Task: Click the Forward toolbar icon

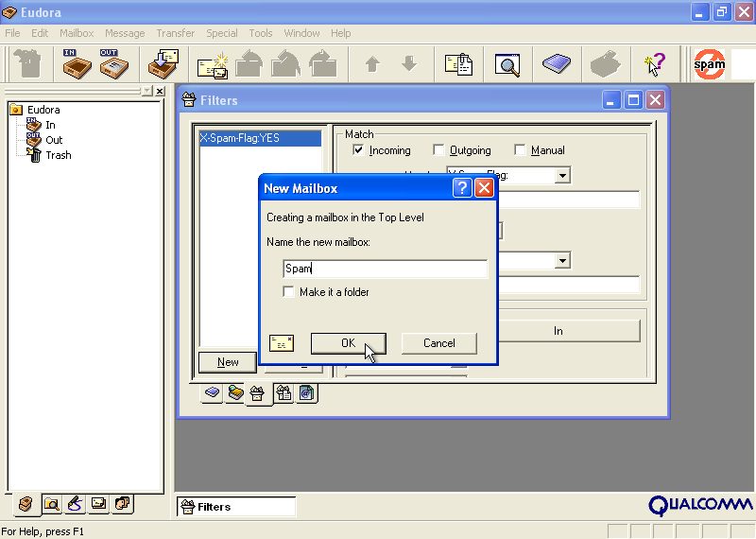Action: (322, 63)
